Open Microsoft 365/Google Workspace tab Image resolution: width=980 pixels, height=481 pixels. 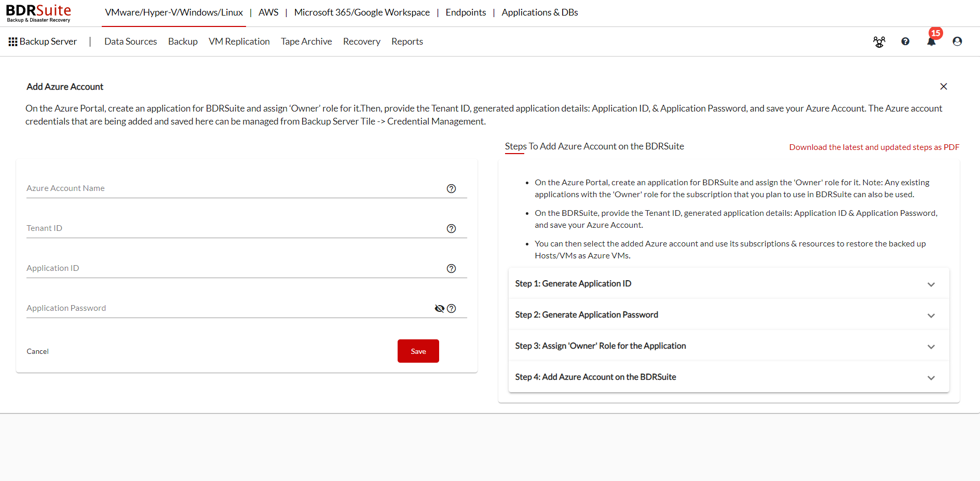coord(362,12)
